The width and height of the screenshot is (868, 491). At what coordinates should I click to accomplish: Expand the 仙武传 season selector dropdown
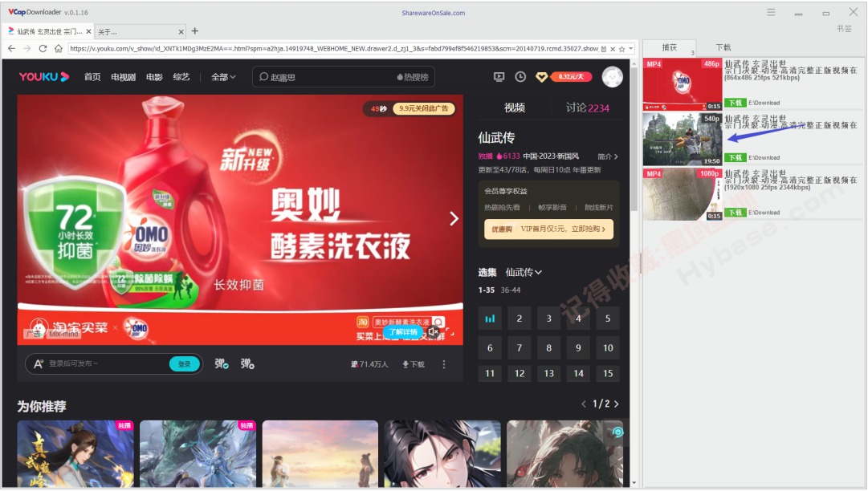524,273
